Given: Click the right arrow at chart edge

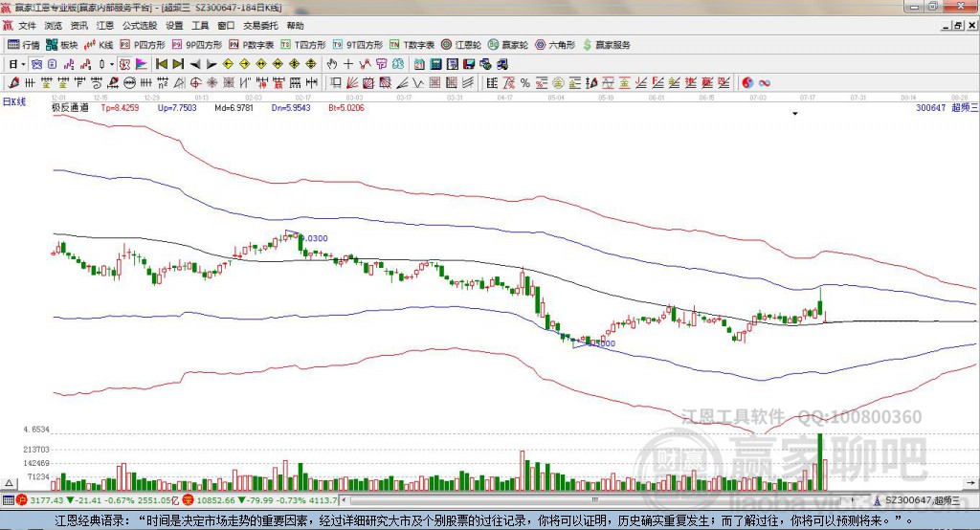Looking at the screenshot, I should click(970, 483).
